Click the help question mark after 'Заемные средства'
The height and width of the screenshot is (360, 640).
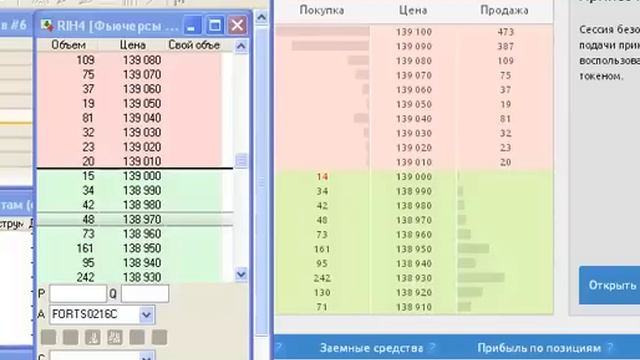(433, 348)
